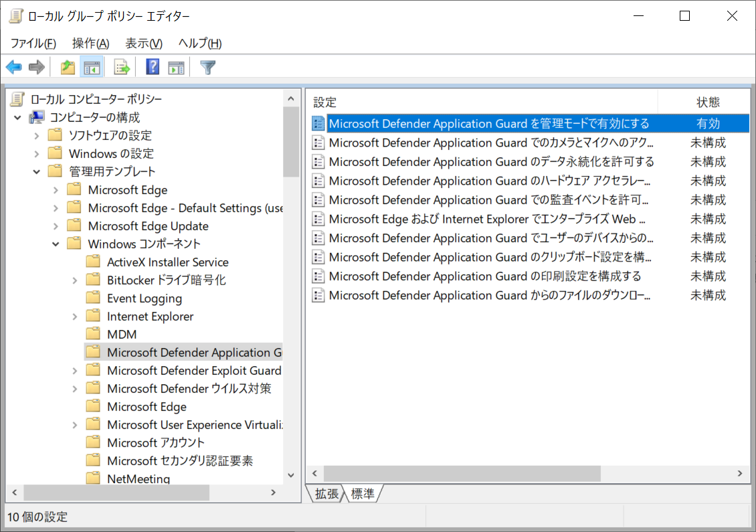Expand the Internet Explorer node

tap(75, 317)
